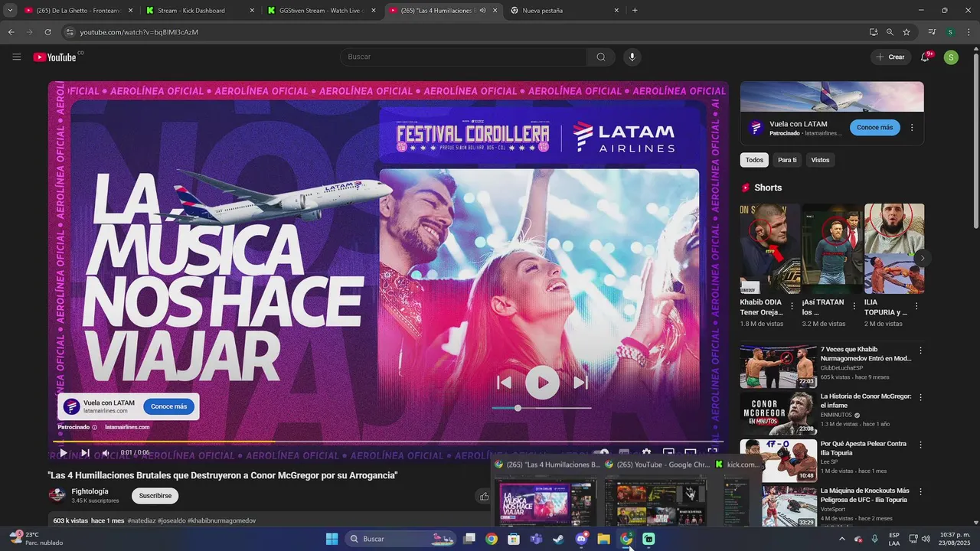Open options for Vuela con LATAM sidebar ad

click(912, 128)
